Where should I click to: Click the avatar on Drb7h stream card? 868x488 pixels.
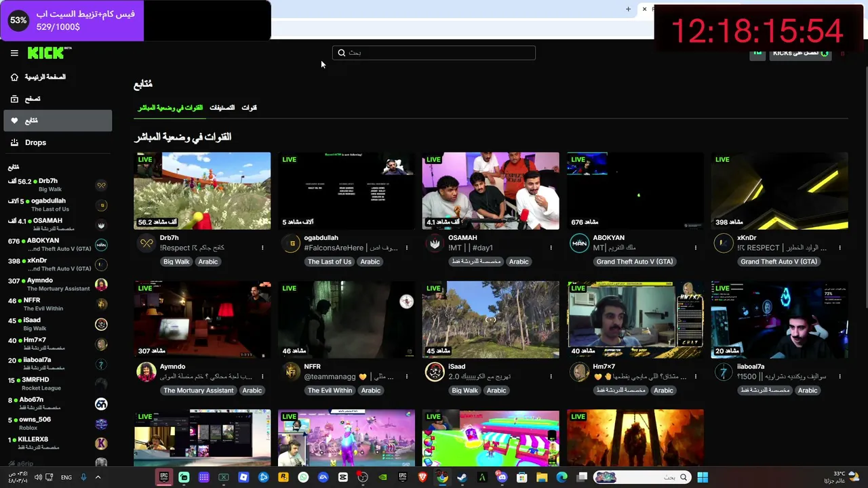146,243
